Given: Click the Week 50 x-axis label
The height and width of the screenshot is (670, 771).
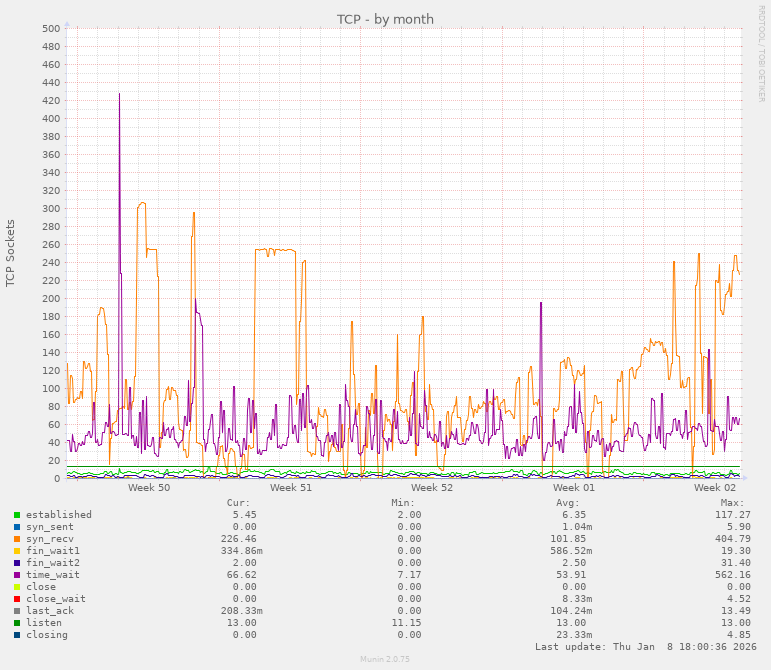Looking at the screenshot, I should (x=149, y=488).
